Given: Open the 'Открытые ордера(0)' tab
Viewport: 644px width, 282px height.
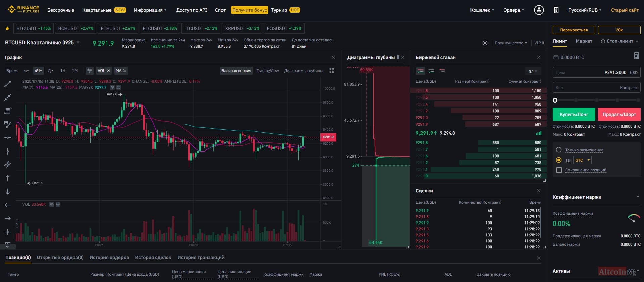Looking at the screenshot, I should pyautogui.click(x=60, y=257).
